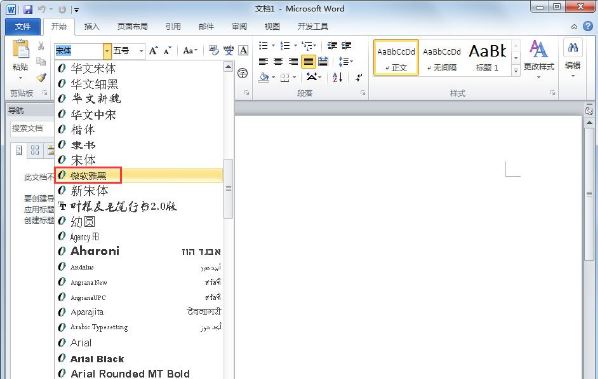Click the Shading paint bucket icon
Image resolution: width=598 pixels, height=379 pixels.
point(264,77)
